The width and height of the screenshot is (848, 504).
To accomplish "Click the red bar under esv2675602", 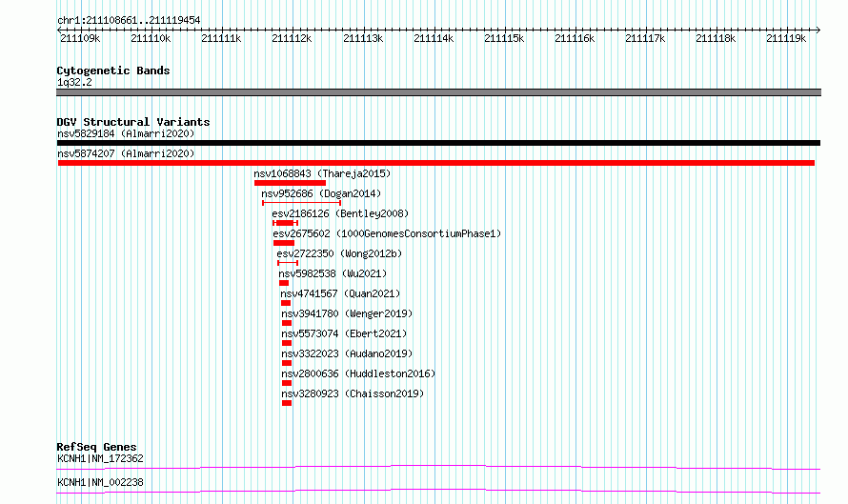I will click(284, 243).
